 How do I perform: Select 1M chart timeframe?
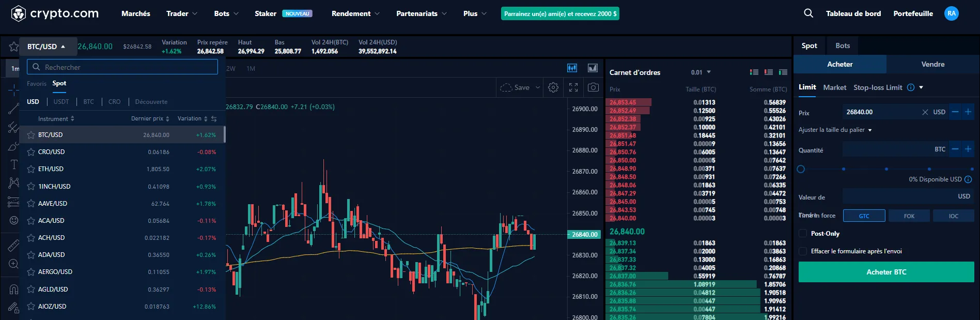point(251,68)
